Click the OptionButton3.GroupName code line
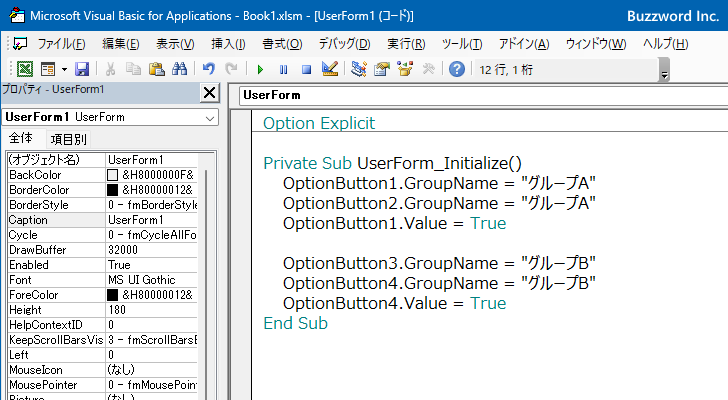 pyautogui.click(x=439, y=264)
